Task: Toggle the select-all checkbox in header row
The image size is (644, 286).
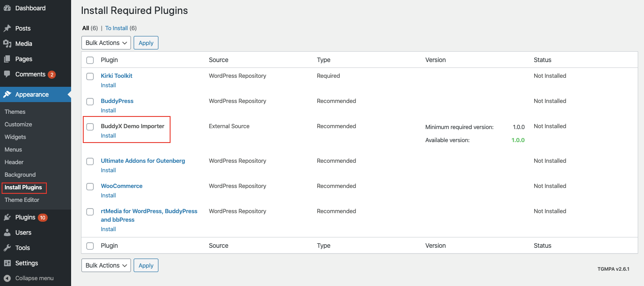Action: click(90, 60)
